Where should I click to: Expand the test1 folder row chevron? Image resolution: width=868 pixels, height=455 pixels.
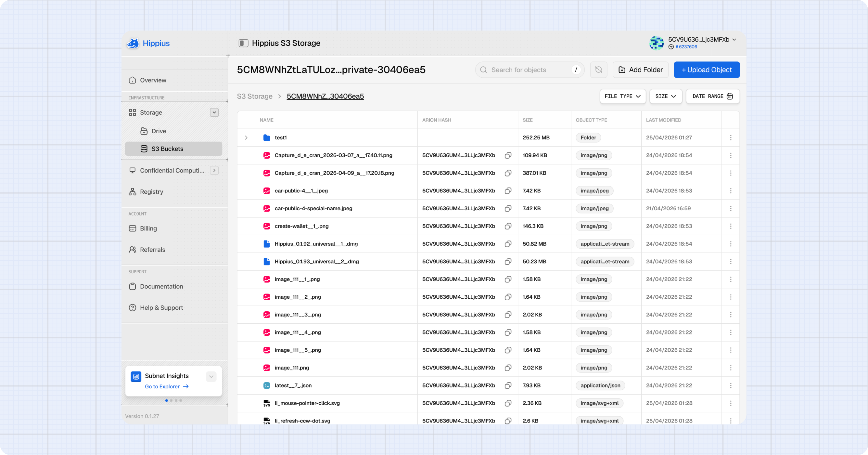pyautogui.click(x=246, y=137)
